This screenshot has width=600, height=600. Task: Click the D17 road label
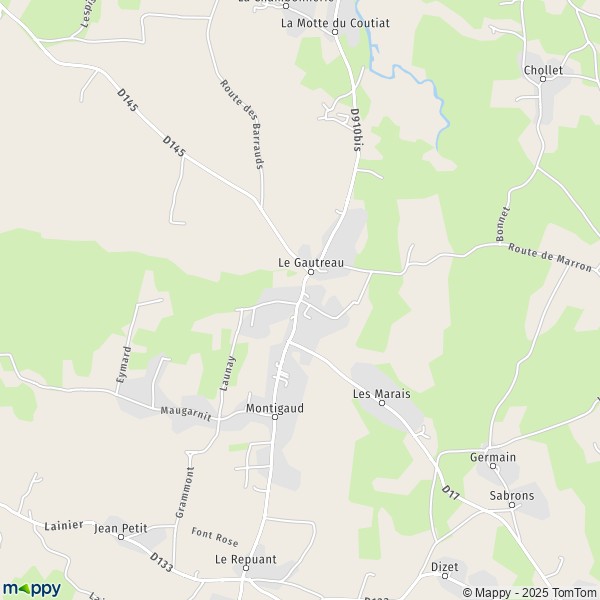pyautogui.click(x=450, y=493)
